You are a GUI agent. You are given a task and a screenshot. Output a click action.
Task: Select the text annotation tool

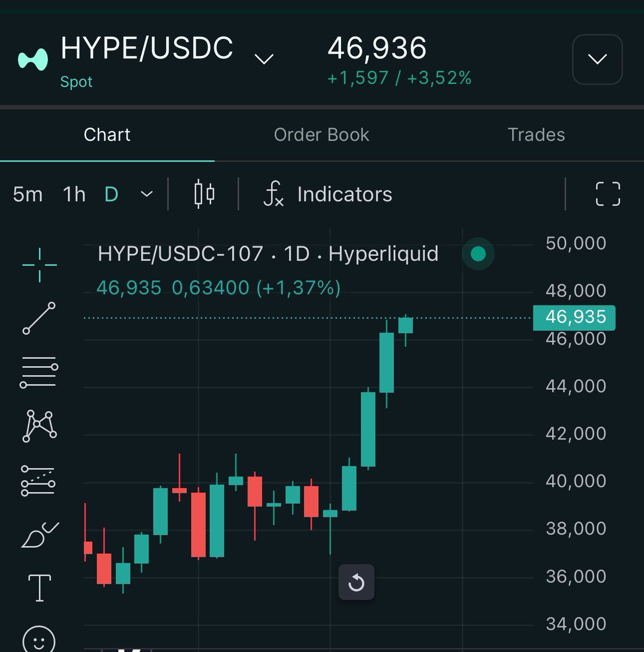pos(40,588)
